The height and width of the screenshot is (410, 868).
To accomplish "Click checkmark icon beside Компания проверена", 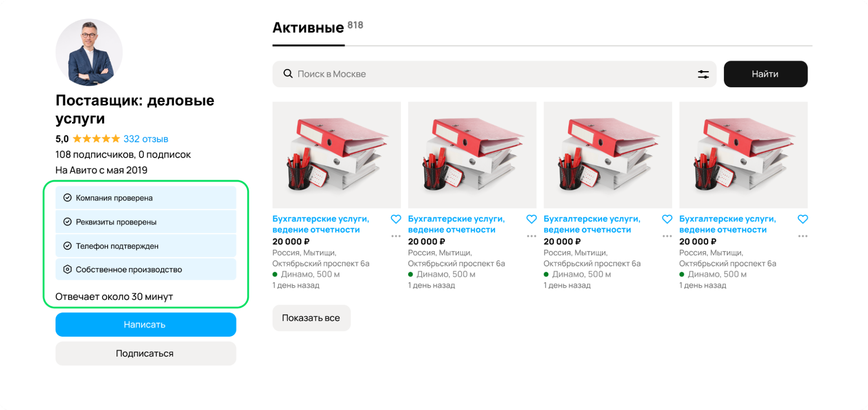I will coord(67,198).
